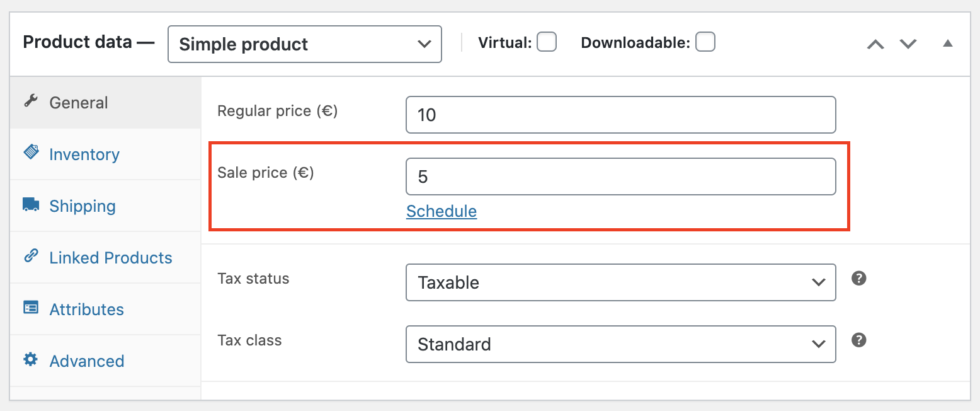Open the product type dropdown
Image resolution: width=980 pixels, height=411 pixels.
(304, 44)
